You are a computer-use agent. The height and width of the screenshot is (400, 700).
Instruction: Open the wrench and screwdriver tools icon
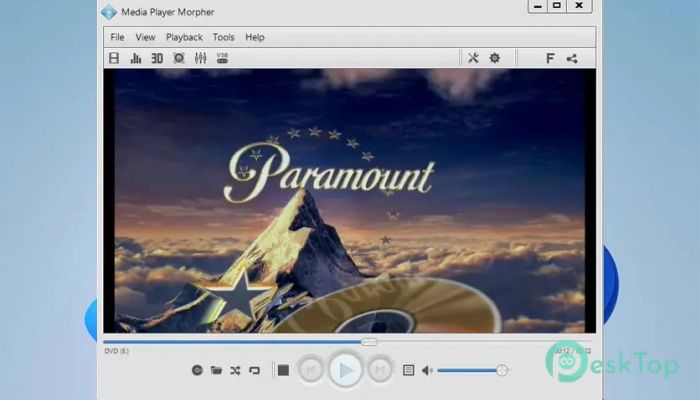click(x=473, y=58)
